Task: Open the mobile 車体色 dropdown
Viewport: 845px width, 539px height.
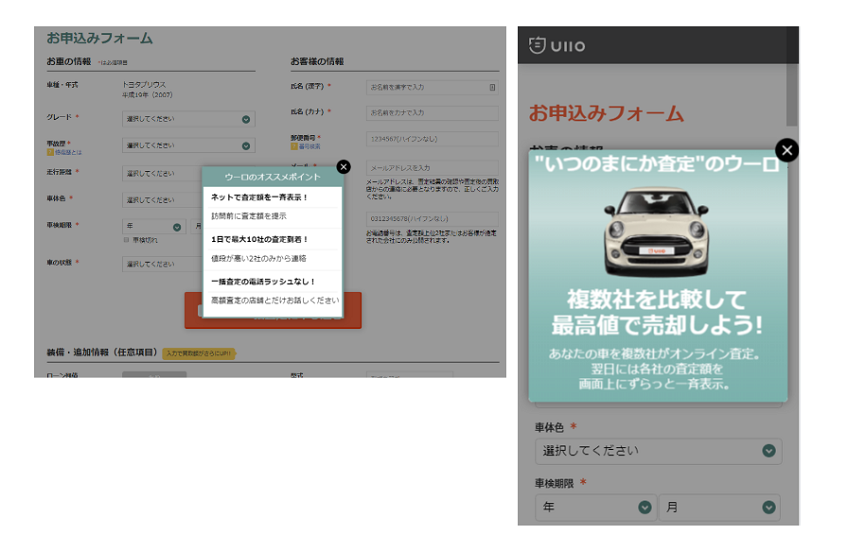Action: coord(657,450)
